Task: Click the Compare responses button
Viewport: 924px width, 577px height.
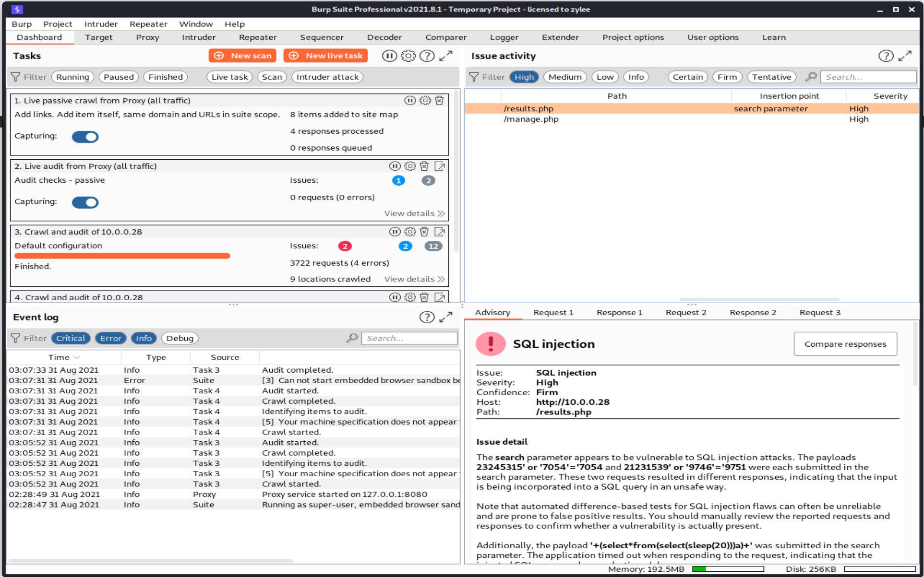Action: [x=845, y=344]
